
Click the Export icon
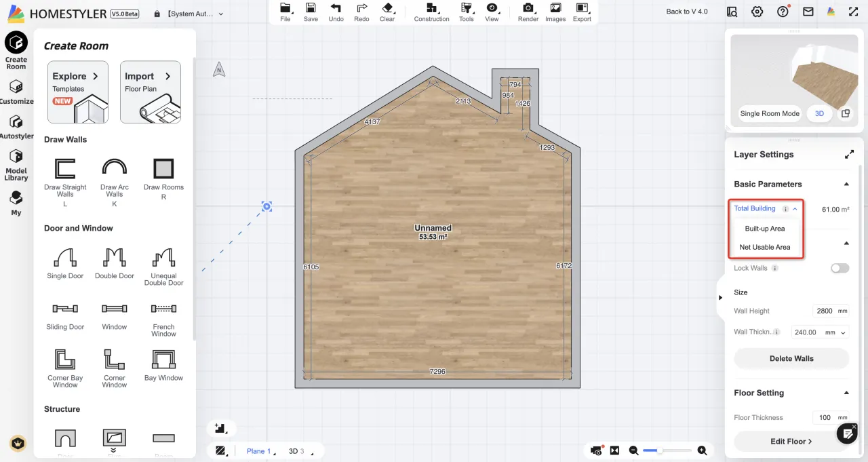582,12
